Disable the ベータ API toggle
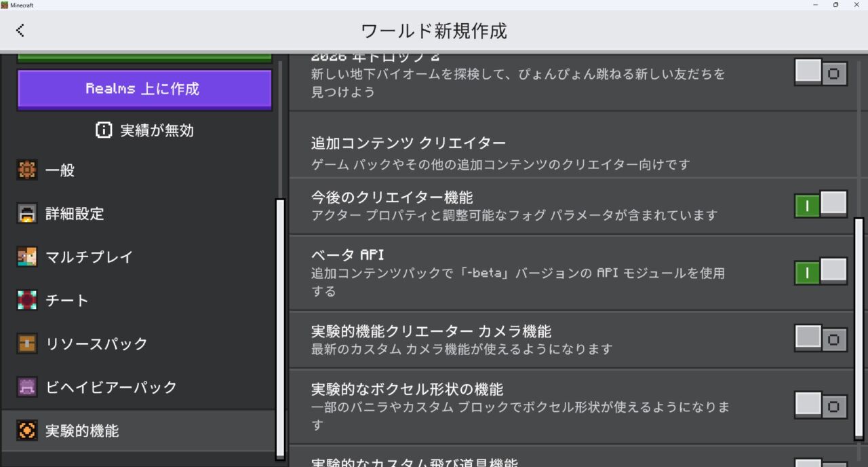The width and height of the screenshot is (868, 467). pos(821,272)
